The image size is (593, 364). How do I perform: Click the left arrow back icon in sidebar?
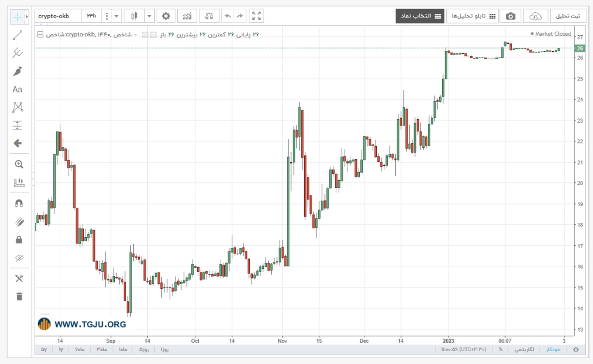click(17, 143)
